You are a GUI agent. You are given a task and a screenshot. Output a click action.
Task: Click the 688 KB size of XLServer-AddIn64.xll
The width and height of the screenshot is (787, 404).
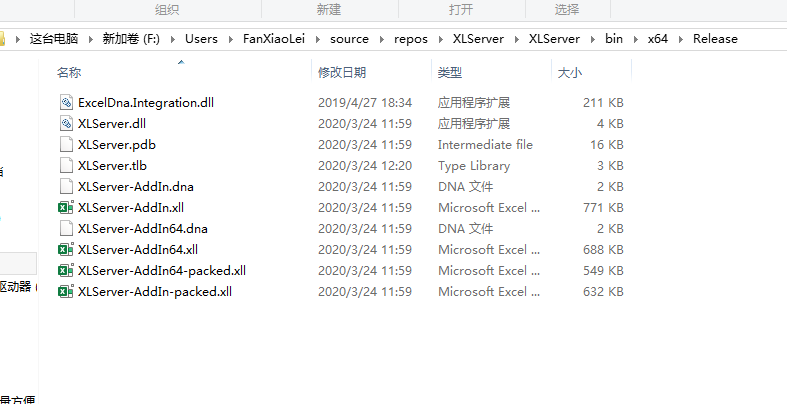pyautogui.click(x=603, y=250)
